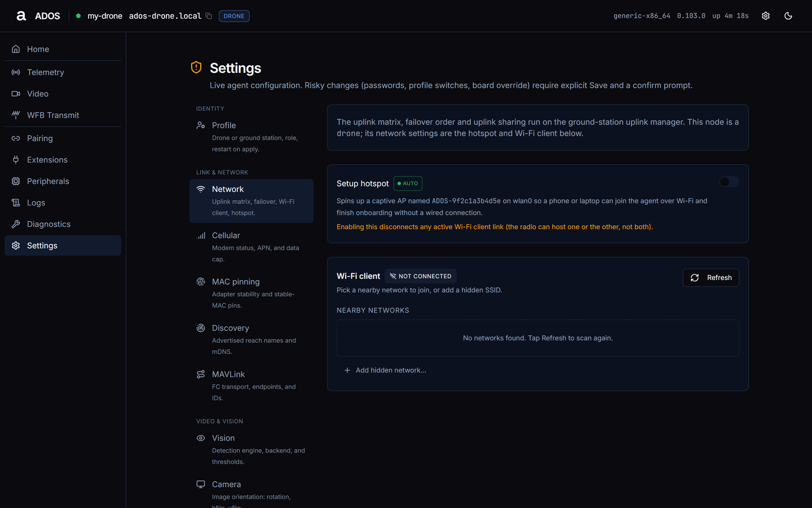Click the 0.103.0 version text
The width and height of the screenshot is (812, 508).
691,16
